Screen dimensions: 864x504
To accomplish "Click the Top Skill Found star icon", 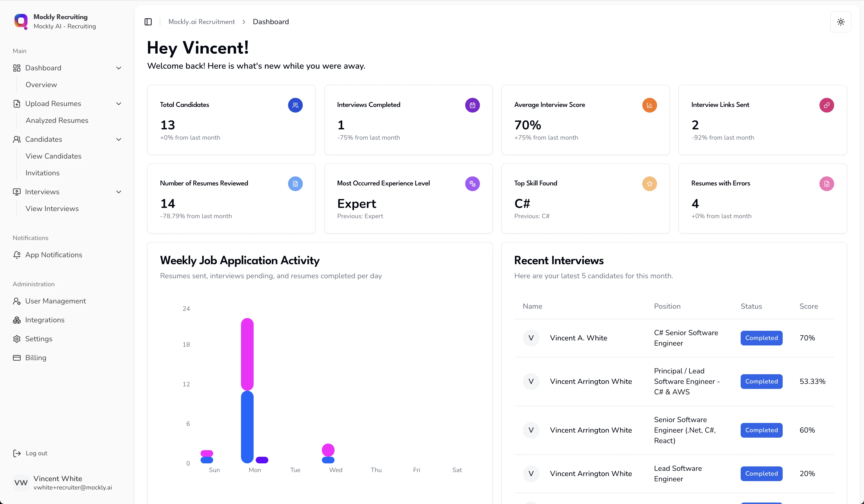I will pyautogui.click(x=649, y=184).
